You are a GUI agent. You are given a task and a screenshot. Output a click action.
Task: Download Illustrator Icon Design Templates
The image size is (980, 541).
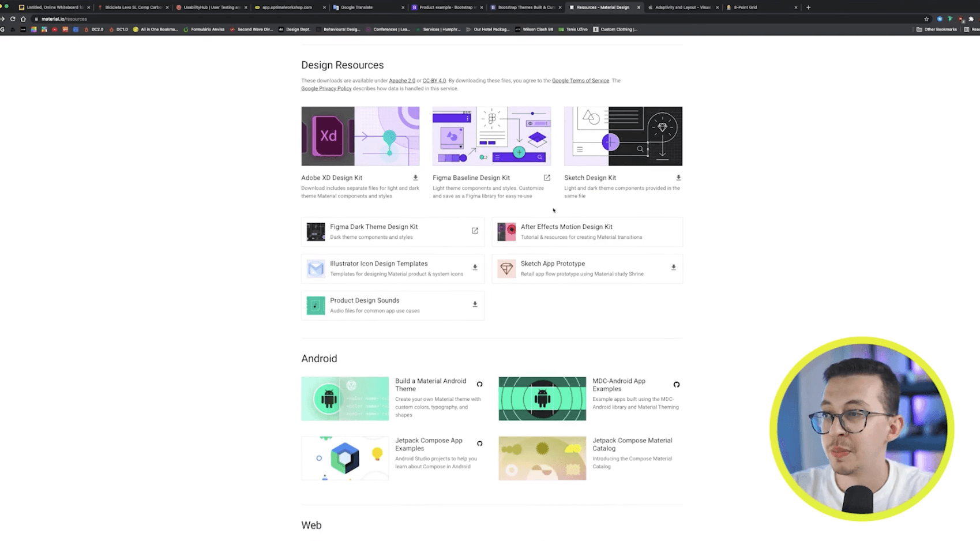(475, 268)
